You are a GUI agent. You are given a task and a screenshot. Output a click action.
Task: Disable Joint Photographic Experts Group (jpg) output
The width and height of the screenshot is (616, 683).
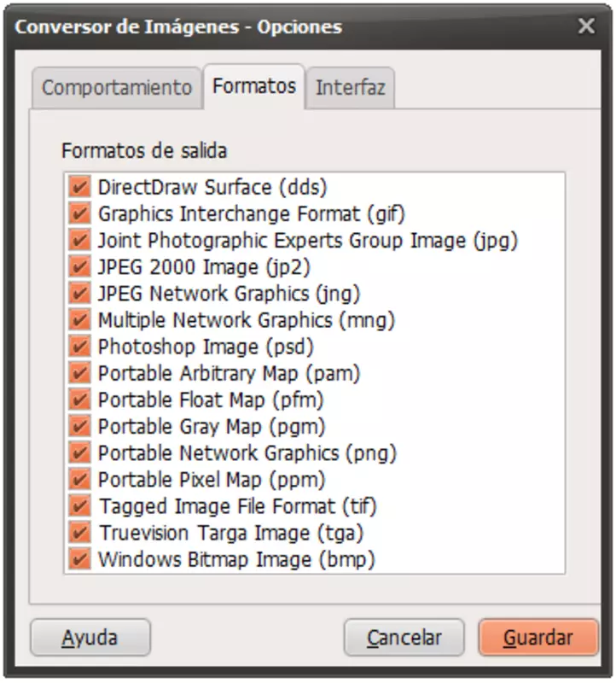tap(79, 241)
